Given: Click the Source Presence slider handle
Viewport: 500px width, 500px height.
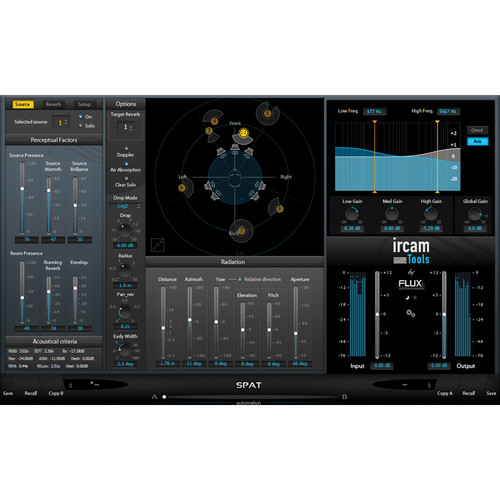Looking at the screenshot, I should coord(22,189).
